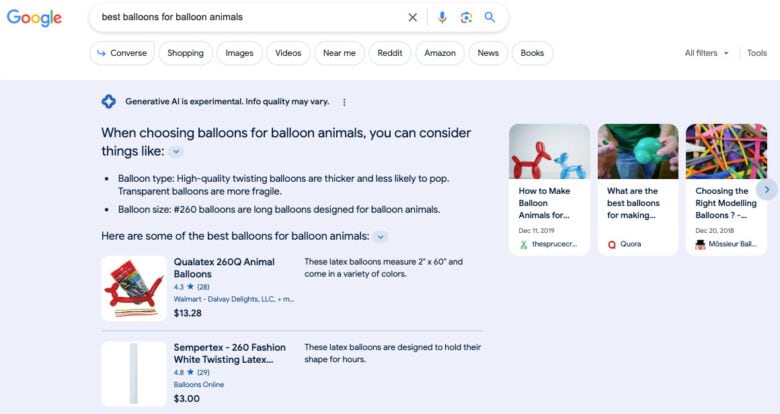The height and width of the screenshot is (414, 780).
Task: Click the 'Dec 11, 2019' date text
Action: click(536, 230)
